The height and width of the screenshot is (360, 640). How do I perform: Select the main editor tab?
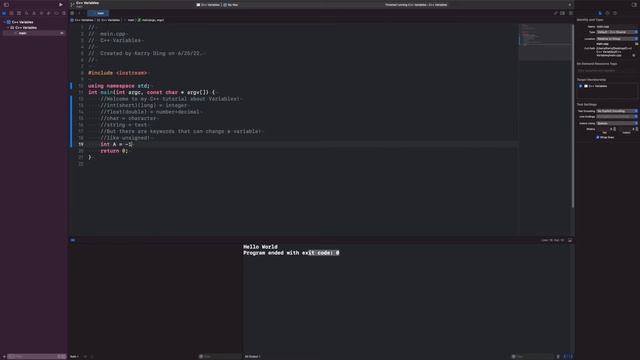point(98,13)
